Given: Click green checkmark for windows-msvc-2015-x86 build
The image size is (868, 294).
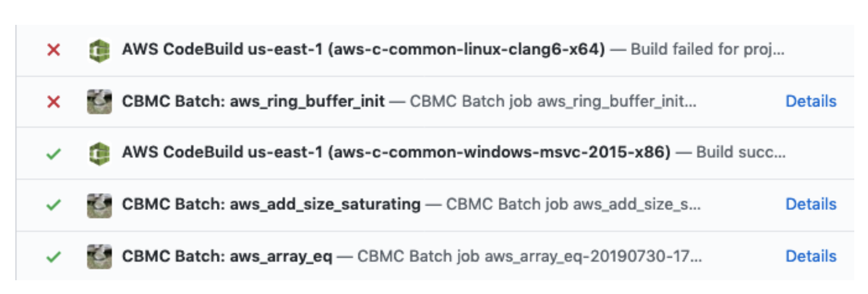Looking at the screenshot, I should click(53, 153).
